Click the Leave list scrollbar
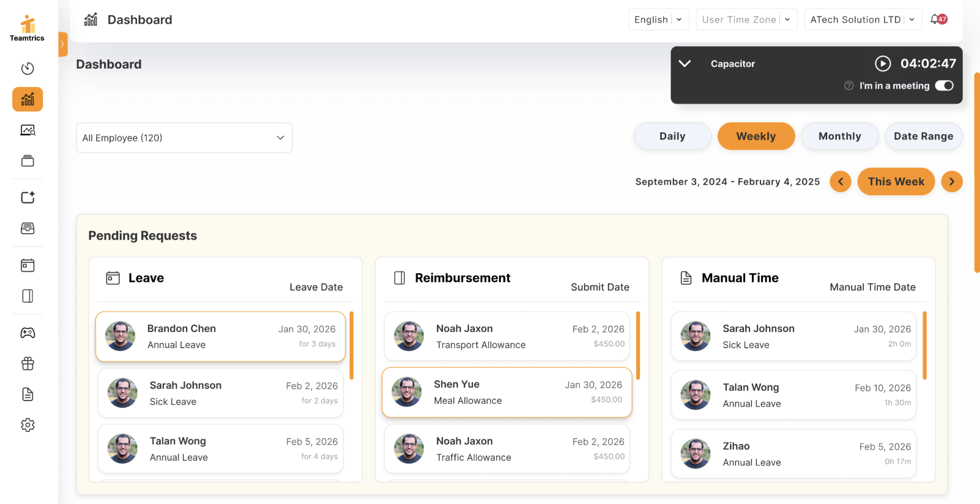 [x=351, y=346]
